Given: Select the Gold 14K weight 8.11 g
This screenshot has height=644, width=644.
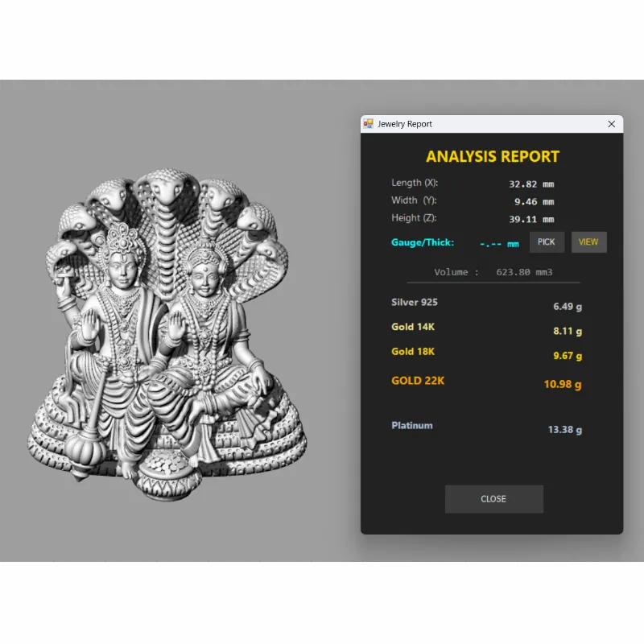Looking at the screenshot, I should coord(567,331).
